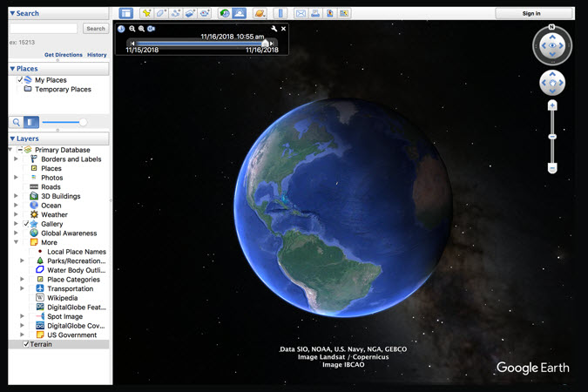The width and height of the screenshot is (588, 392).
Task: Click the time slider handle
Action: (265, 43)
